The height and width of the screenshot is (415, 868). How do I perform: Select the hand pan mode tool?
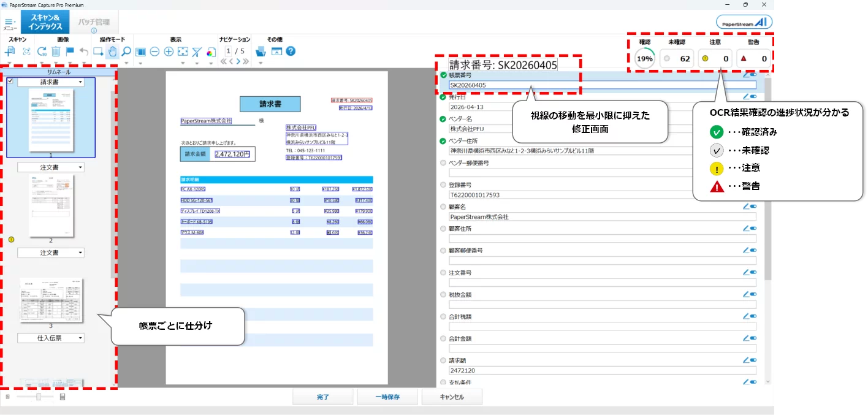[112, 51]
